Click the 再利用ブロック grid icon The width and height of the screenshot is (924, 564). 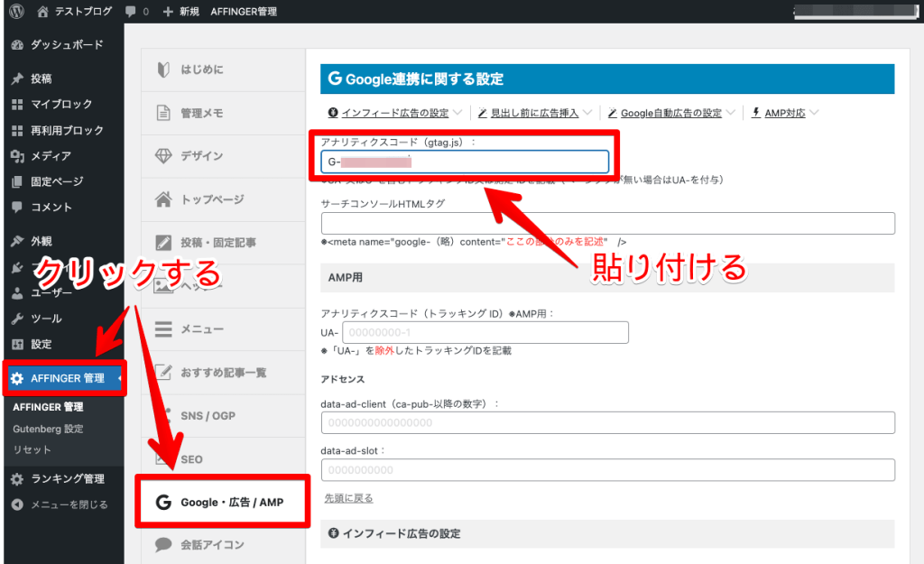[17, 130]
